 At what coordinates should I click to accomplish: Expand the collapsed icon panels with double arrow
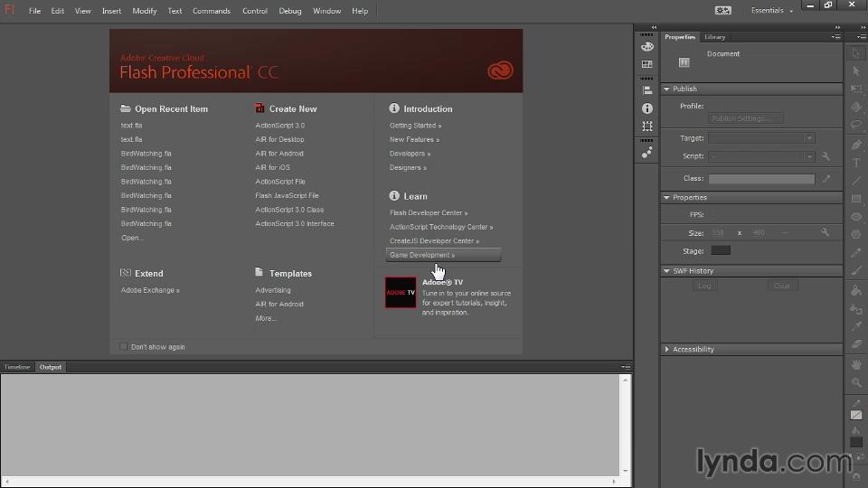[654, 27]
